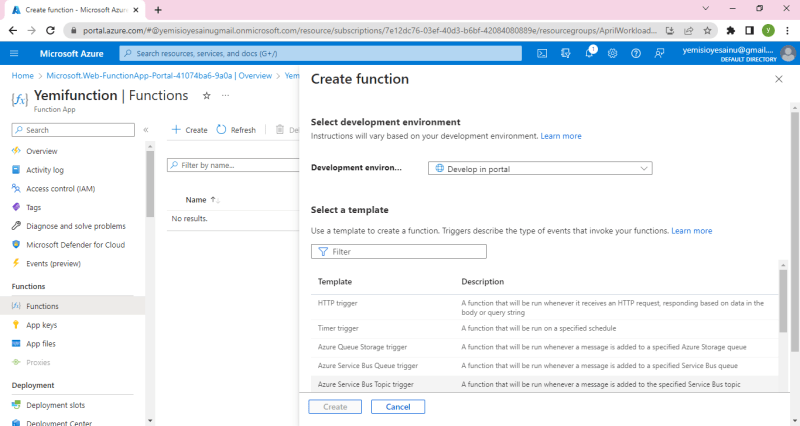Favorite Yemifunction with the star icon
This screenshot has width=800, height=426.
207,95
